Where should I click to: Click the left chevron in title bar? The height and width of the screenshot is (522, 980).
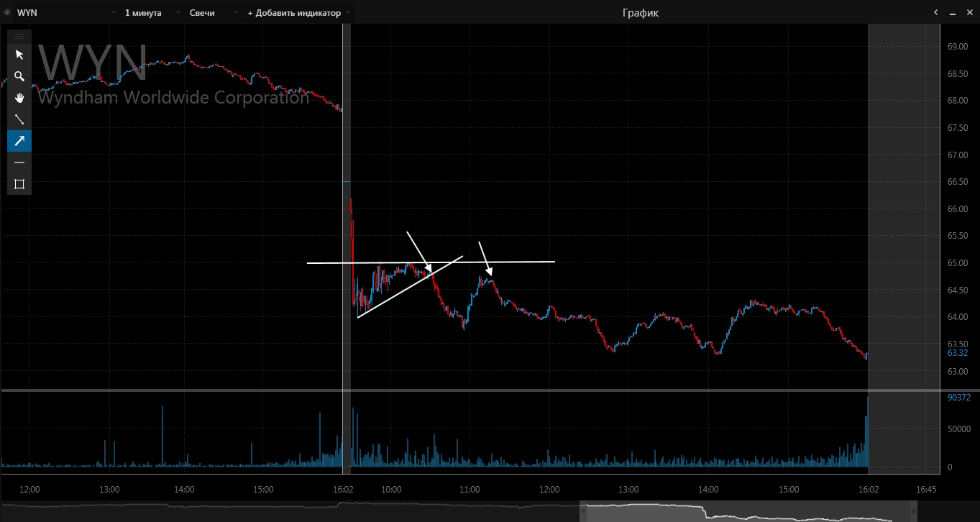tap(936, 12)
